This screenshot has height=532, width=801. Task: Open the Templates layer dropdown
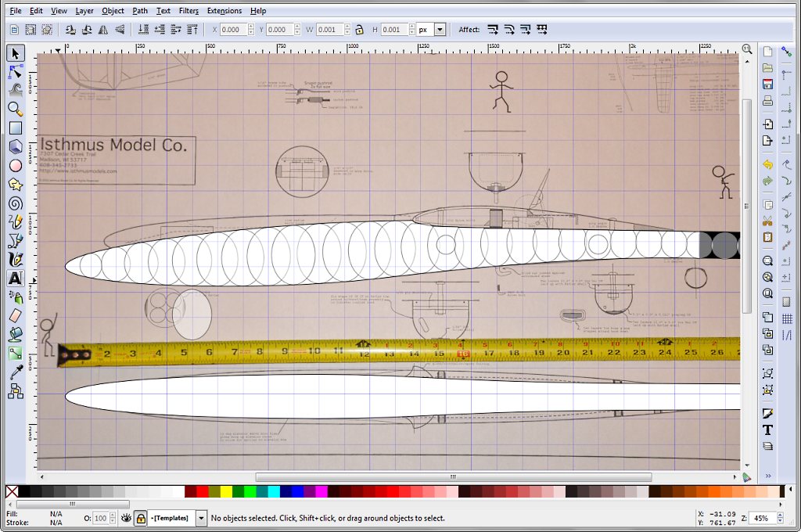click(201, 518)
